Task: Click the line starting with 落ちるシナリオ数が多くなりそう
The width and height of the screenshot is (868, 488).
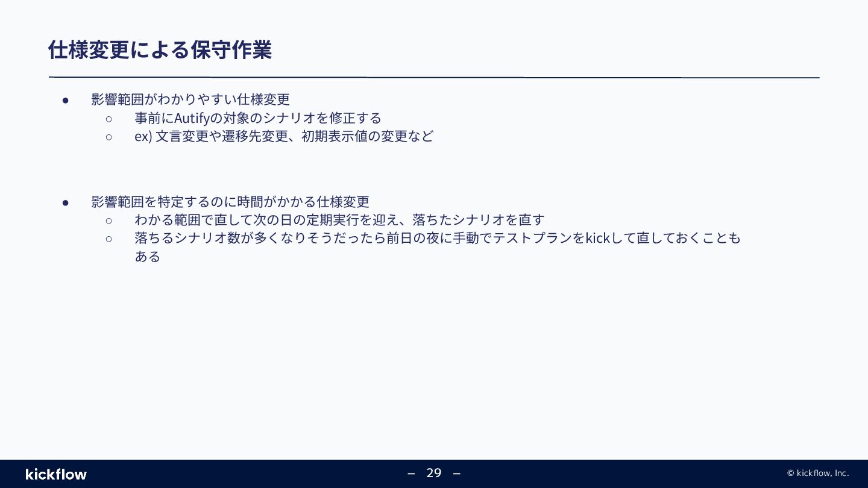Action: 438,239
